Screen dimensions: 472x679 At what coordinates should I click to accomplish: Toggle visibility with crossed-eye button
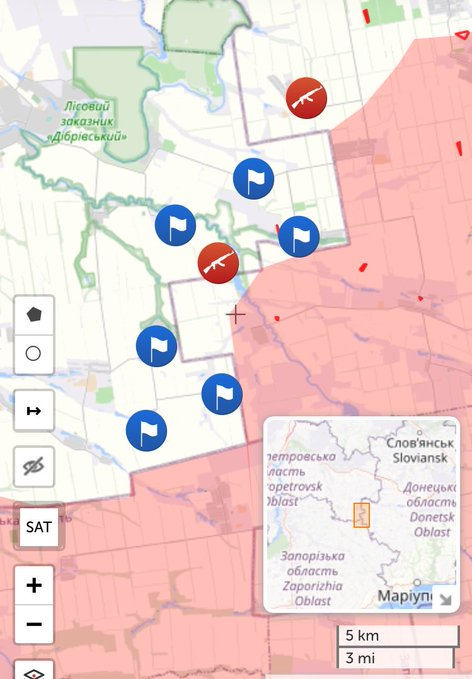click(x=34, y=467)
